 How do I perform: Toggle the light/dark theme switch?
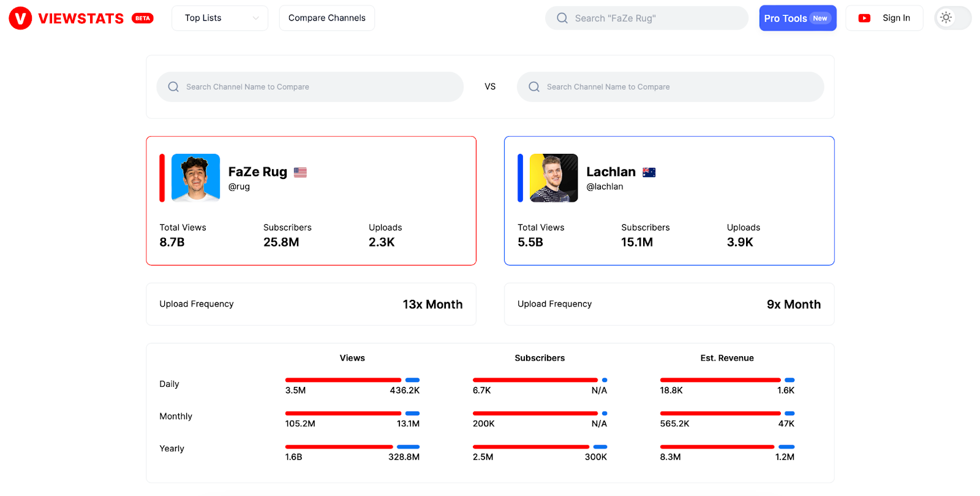952,18
